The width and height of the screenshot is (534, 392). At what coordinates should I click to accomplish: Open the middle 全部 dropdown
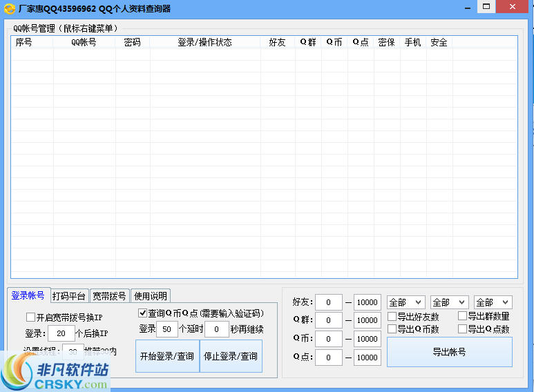[x=450, y=302]
